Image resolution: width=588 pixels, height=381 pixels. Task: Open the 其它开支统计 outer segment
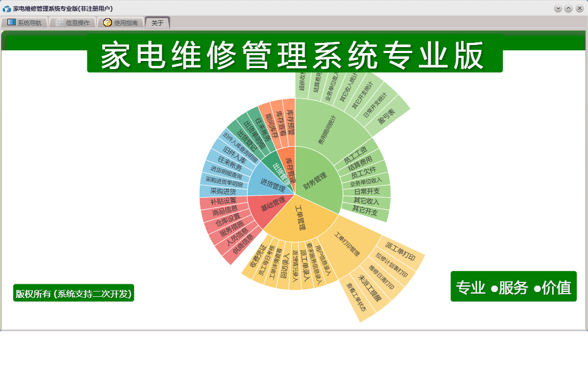coord(363,95)
